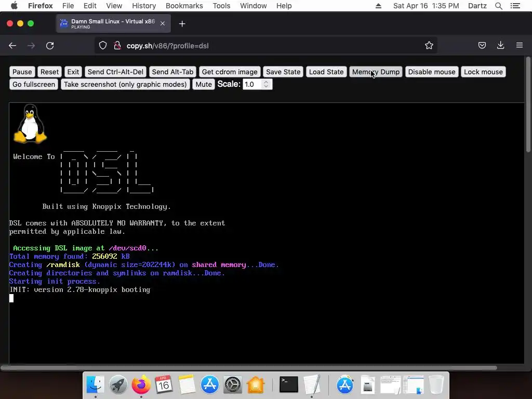Open the Applications folder stack in Dock
This screenshot has width=532, height=399.
tap(345, 385)
